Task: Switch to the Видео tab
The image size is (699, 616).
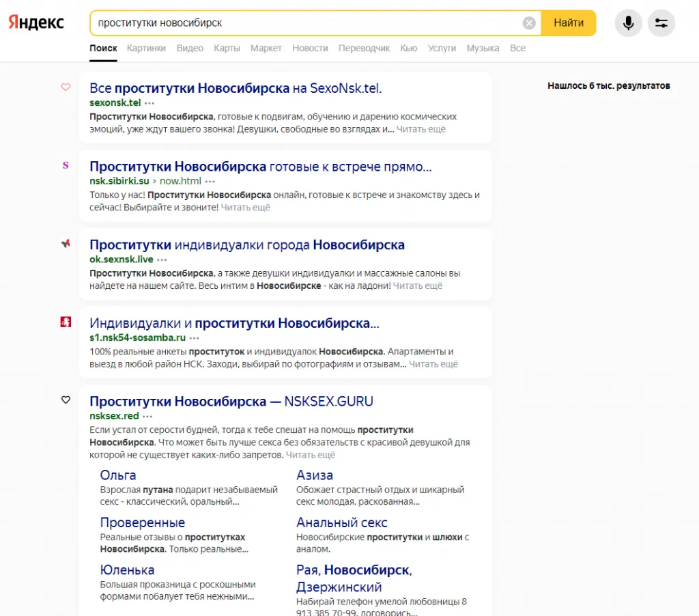Action: pos(190,48)
